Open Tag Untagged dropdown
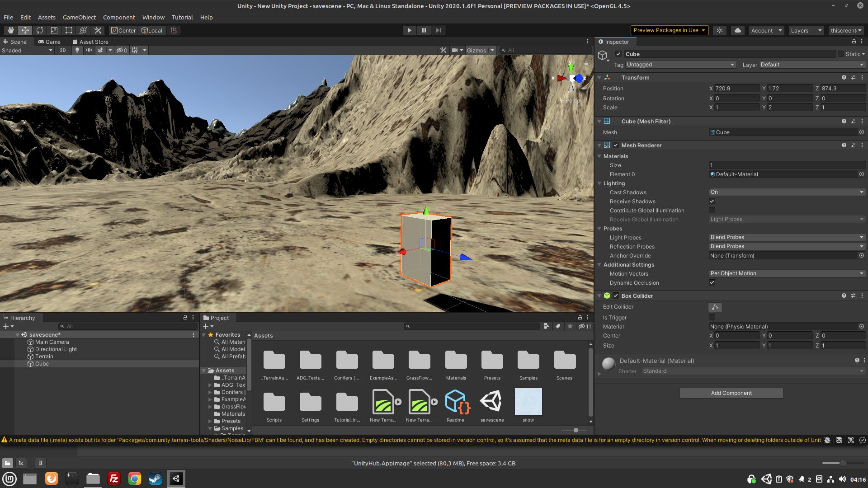Image resolution: width=868 pixels, height=488 pixels. click(681, 65)
